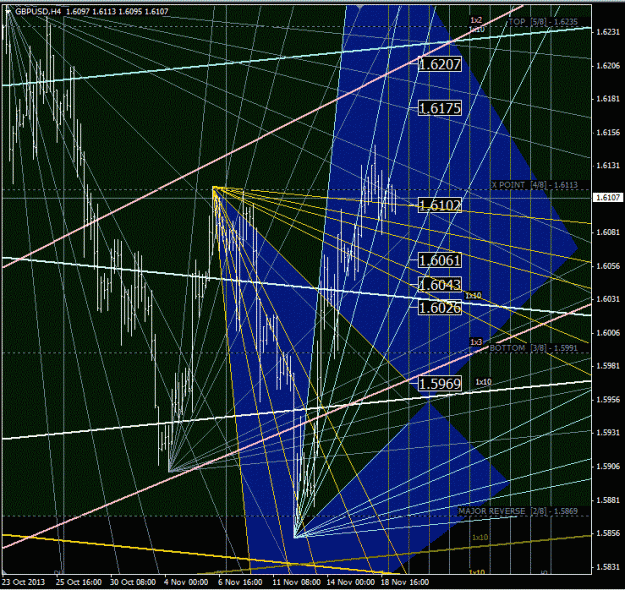Select the 1.6043 price label box

tap(440, 285)
